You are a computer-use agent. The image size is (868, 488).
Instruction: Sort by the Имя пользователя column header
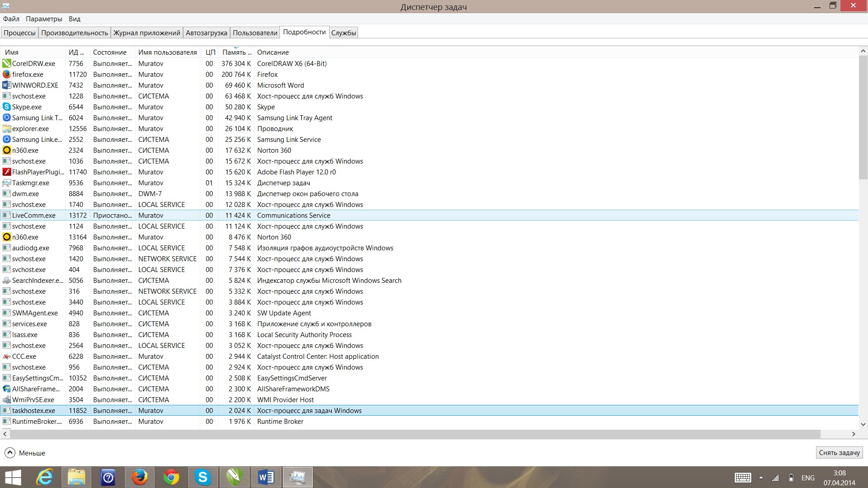click(x=168, y=52)
